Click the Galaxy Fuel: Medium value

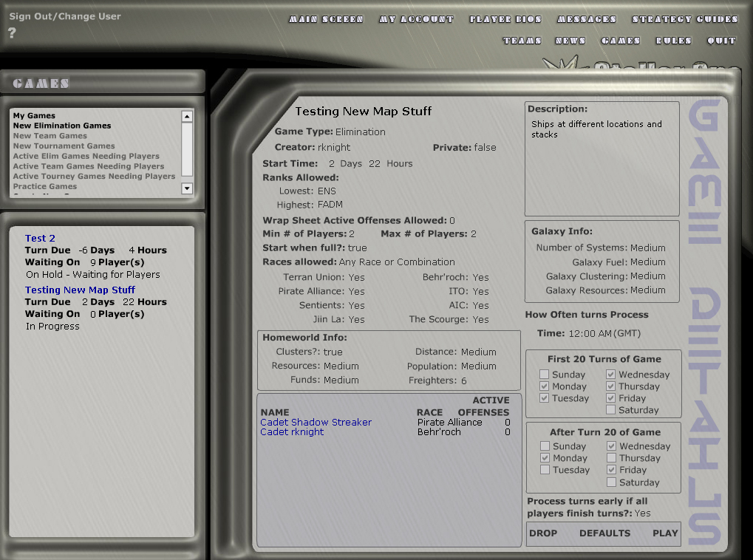(x=648, y=262)
